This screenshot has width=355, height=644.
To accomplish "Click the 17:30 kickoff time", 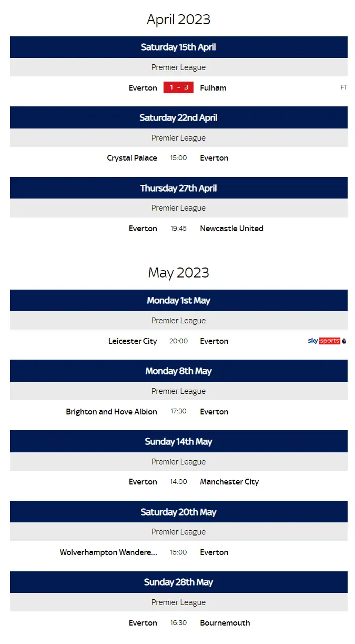I will (x=178, y=412).
